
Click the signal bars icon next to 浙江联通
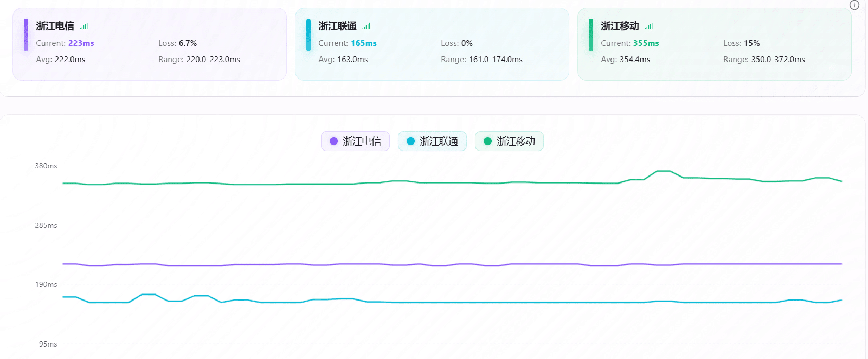367,26
